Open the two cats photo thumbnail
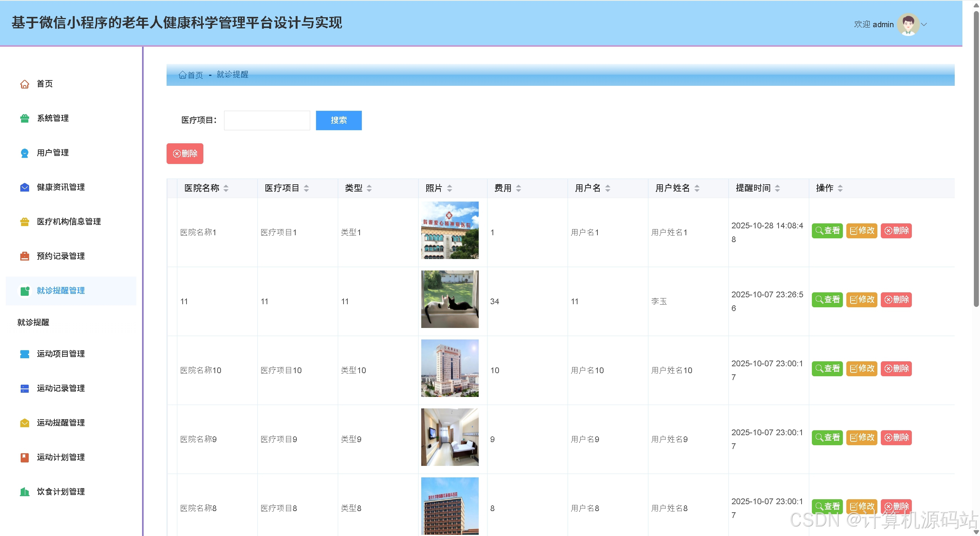The width and height of the screenshot is (980, 536). point(450,299)
